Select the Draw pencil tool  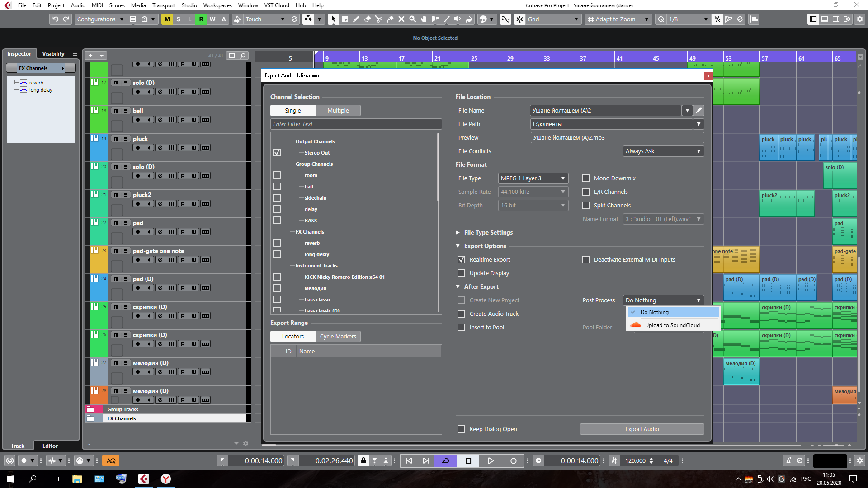(x=356, y=19)
